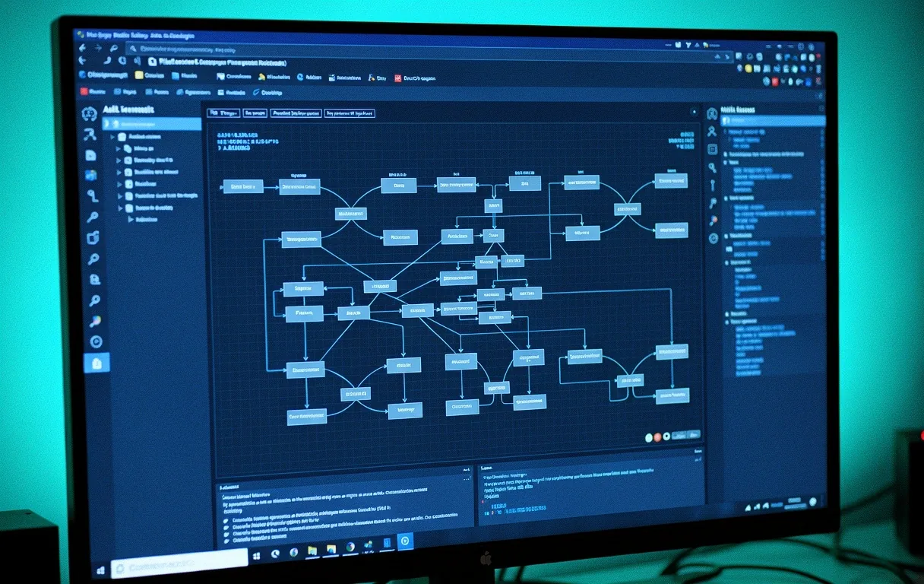Expand the first tree row below the highlighted row
This screenshot has height=584, width=924.
click(113, 137)
